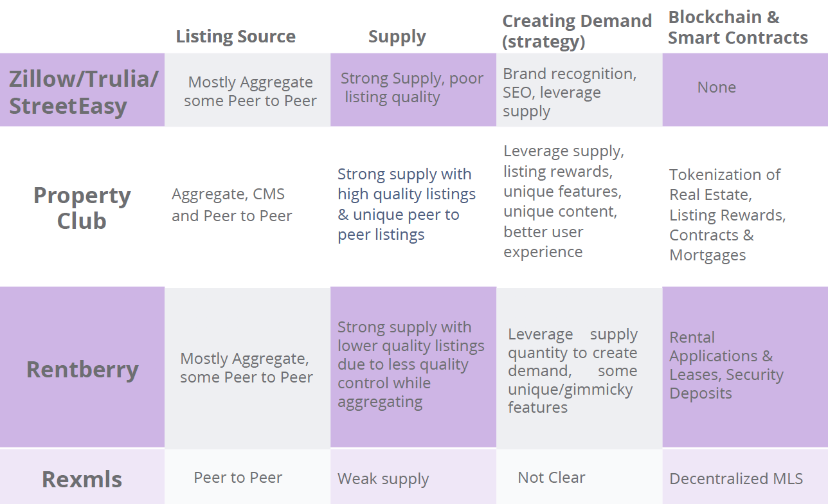Click the Creating Demand (strategy) header

tap(577, 31)
